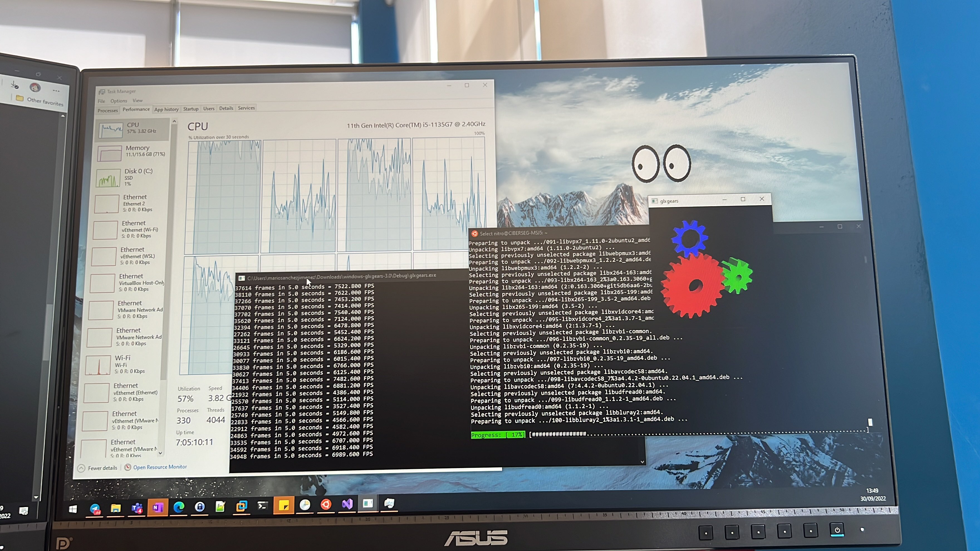
Task: Open the Options menu in Task Manager
Action: click(119, 101)
